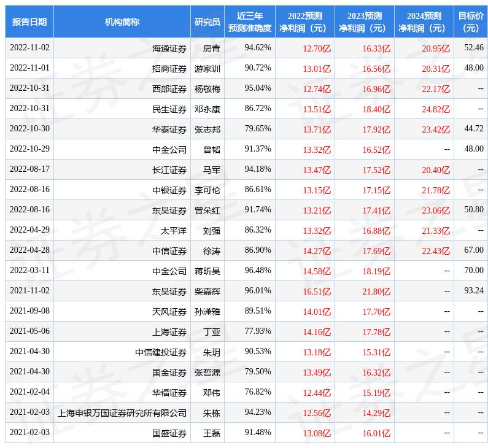Click researcher name 房青
488x448 pixels.
click(212, 48)
